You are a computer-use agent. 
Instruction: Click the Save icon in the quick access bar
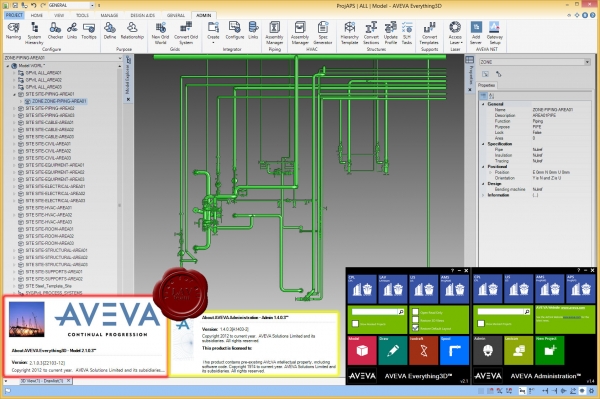click(x=15, y=5)
